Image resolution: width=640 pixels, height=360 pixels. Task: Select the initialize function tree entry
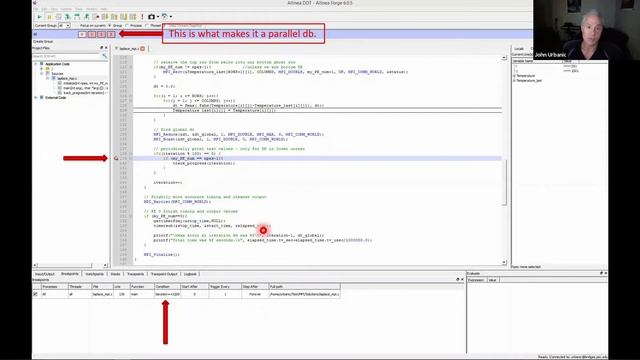(85, 83)
